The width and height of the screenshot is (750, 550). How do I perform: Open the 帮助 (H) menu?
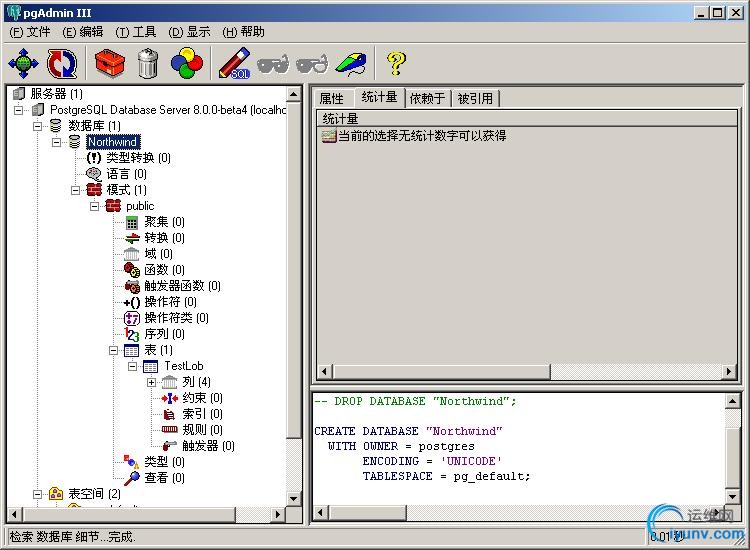point(243,32)
